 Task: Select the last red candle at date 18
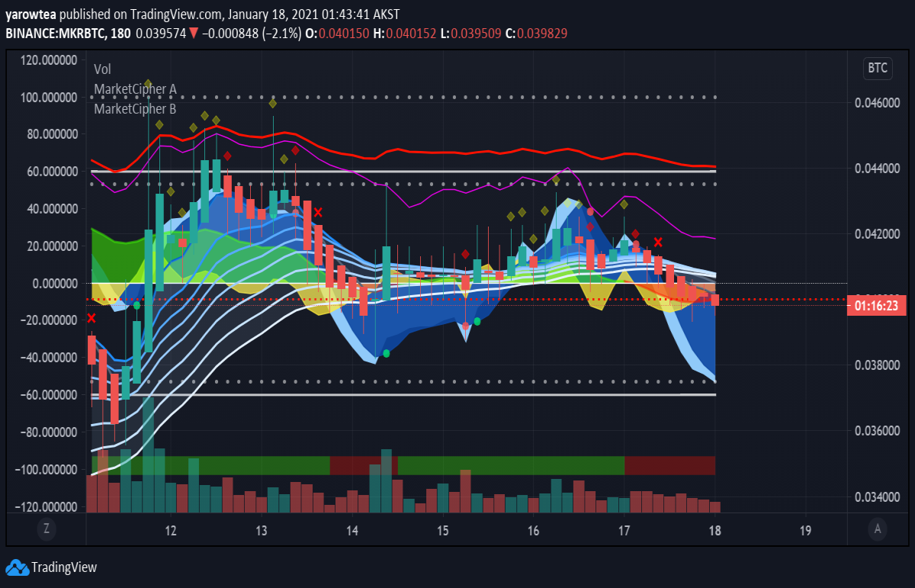[x=715, y=300]
